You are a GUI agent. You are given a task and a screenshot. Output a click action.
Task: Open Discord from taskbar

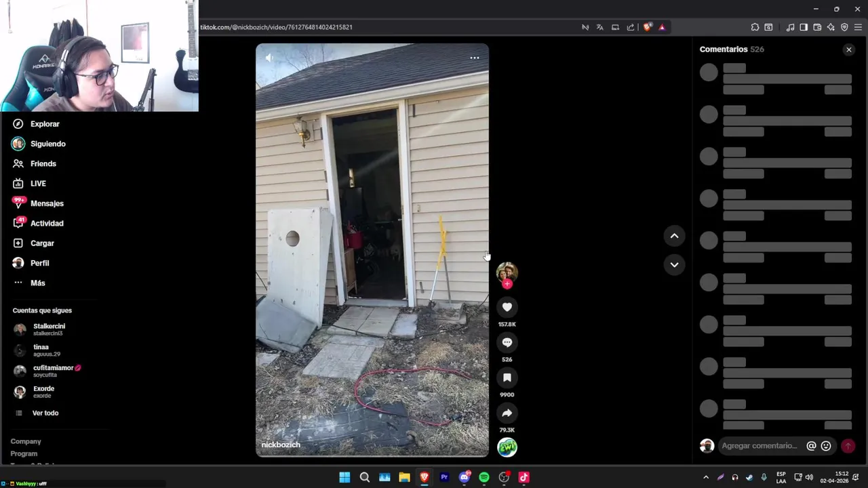tap(464, 477)
